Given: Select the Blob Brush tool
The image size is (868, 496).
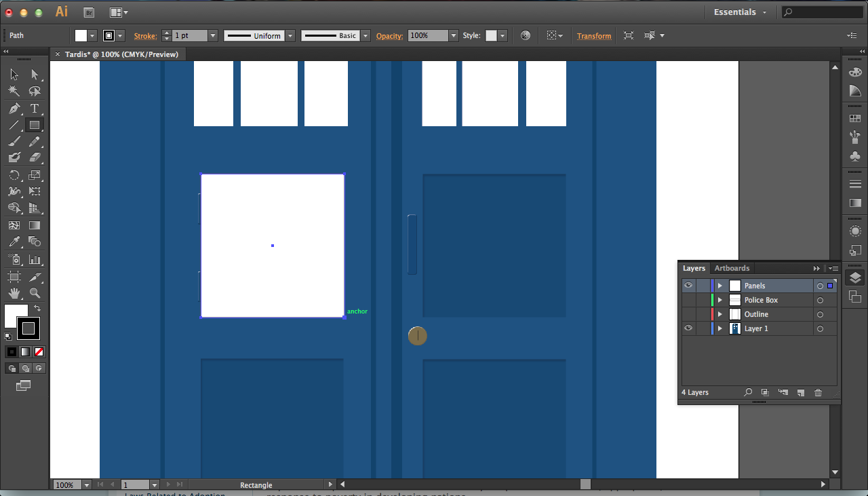Looking at the screenshot, I should [x=14, y=157].
